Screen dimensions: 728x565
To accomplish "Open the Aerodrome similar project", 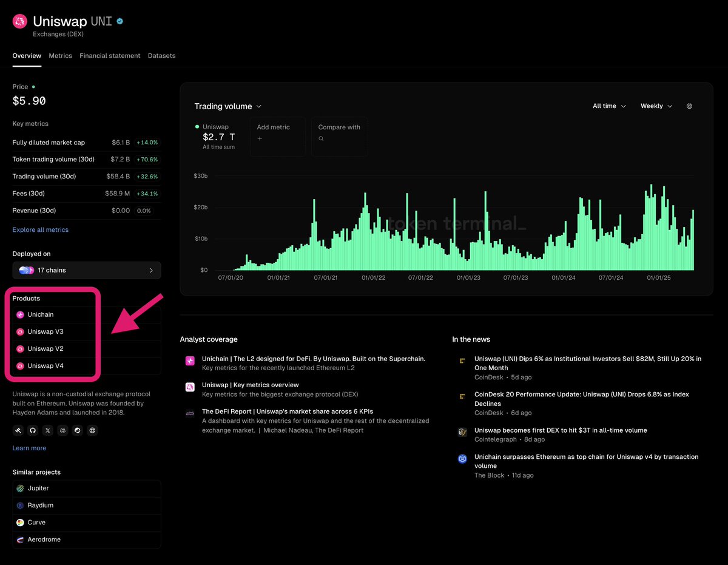I will [x=86, y=540].
